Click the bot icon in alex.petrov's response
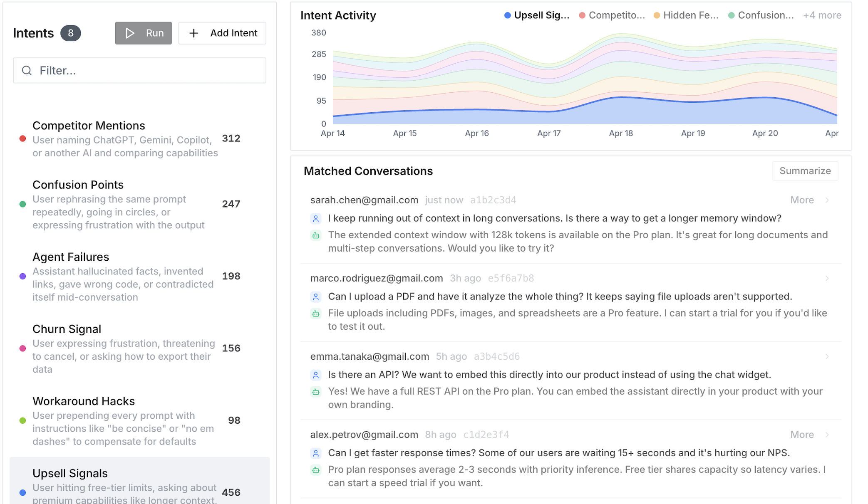 click(x=315, y=469)
